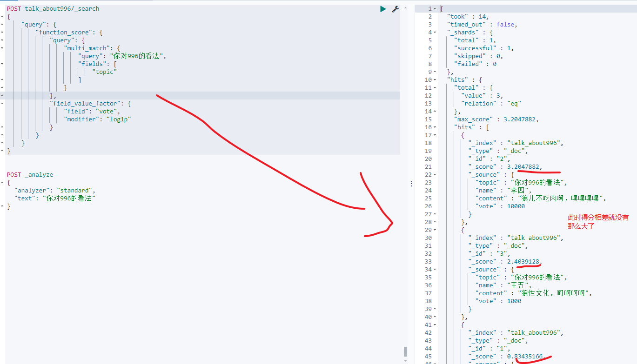The height and width of the screenshot is (364, 637).
Task: Click the "topic" entry in fields array
Action: [x=104, y=72]
